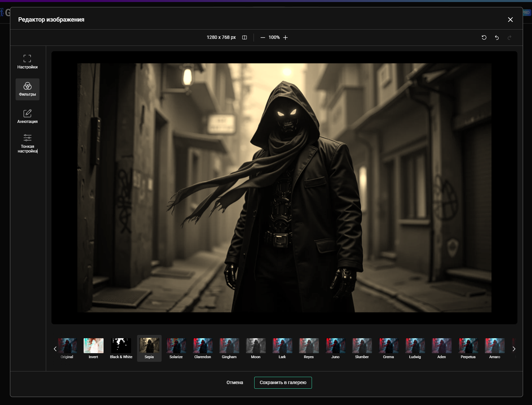The height and width of the screenshot is (405, 532).
Task: Zoom in using the plus icon
Action: point(285,38)
